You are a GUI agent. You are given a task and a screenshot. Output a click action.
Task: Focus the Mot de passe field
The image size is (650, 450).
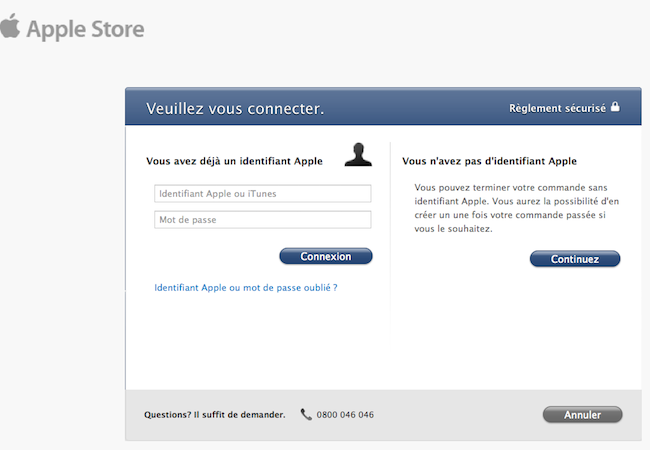[x=263, y=220]
